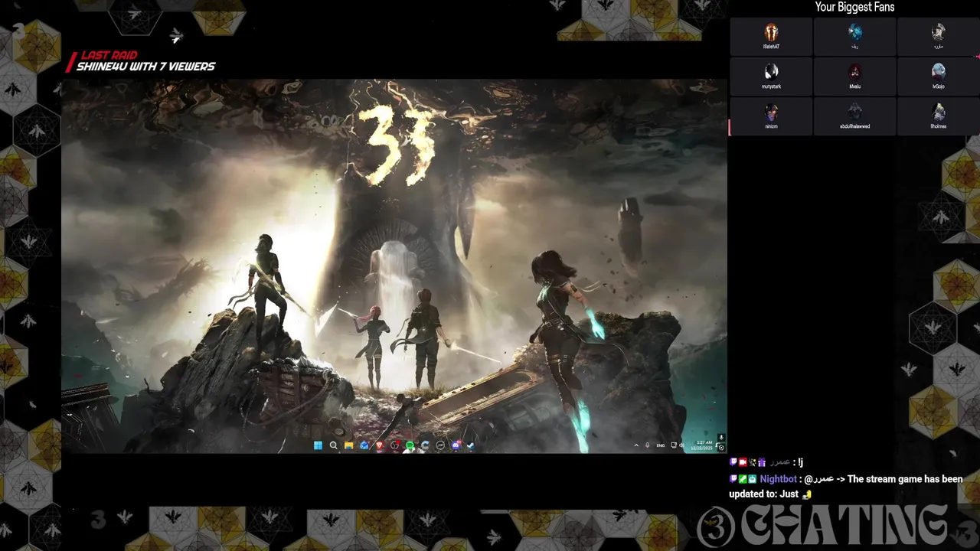
Task: Open the blue C-shaped taskbar app
Action: (425, 445)
